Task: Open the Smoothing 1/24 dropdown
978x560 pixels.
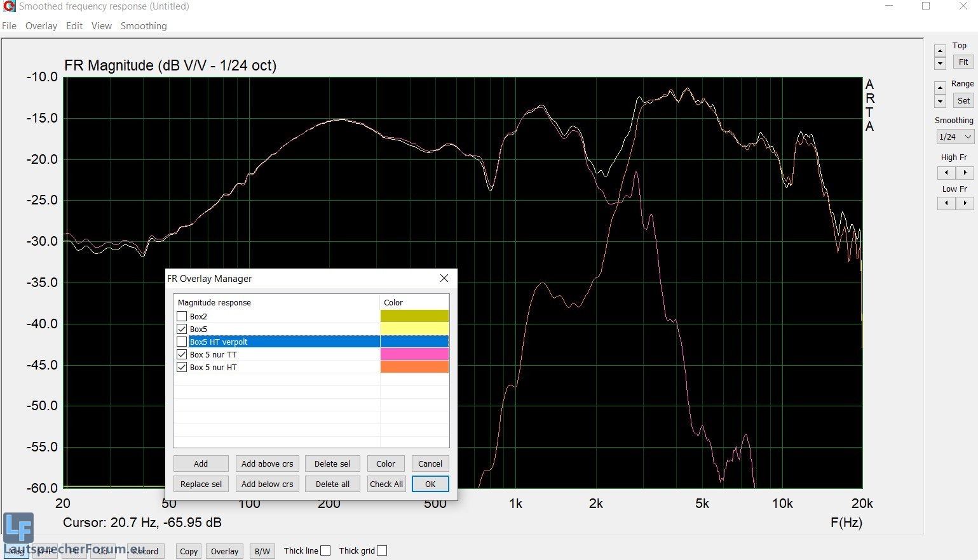Action: 955,137
